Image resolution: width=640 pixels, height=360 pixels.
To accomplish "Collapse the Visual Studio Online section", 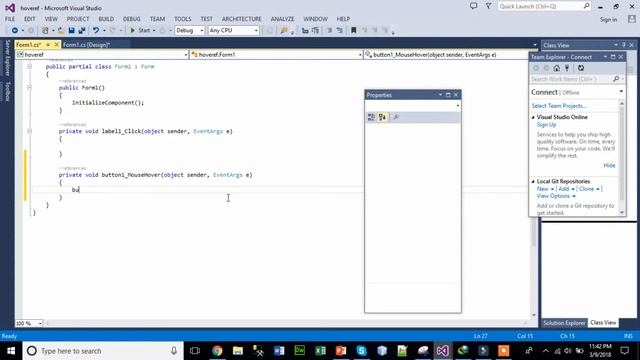I will click(533, 118).
